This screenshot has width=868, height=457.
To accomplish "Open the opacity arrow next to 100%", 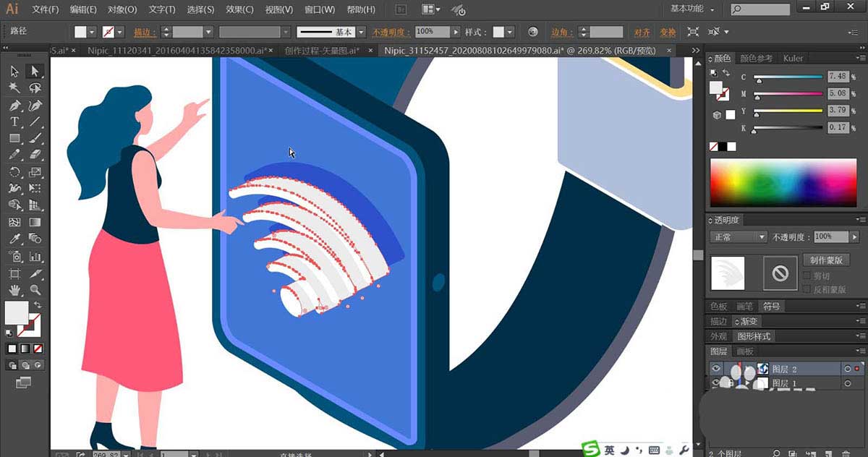I will click(456, 32).
